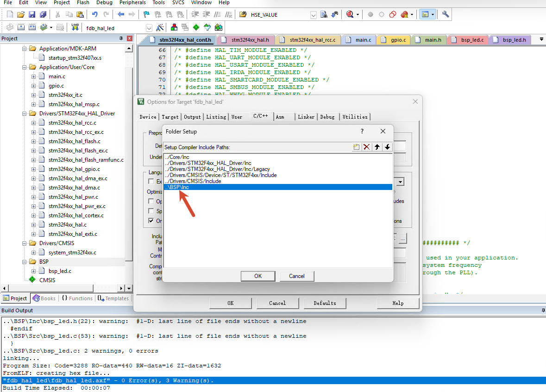Click Defaults in Options dialog
Screen dimensions: 546x392
coord(325,303)
